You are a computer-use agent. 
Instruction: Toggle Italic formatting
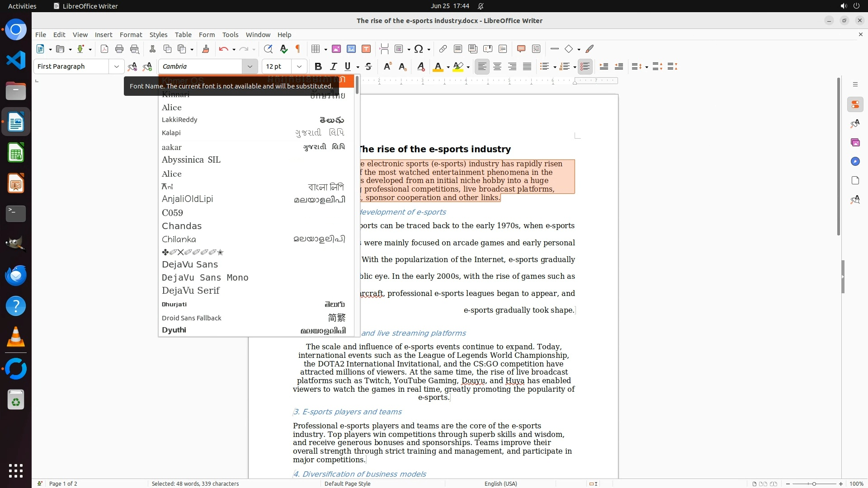333,66
